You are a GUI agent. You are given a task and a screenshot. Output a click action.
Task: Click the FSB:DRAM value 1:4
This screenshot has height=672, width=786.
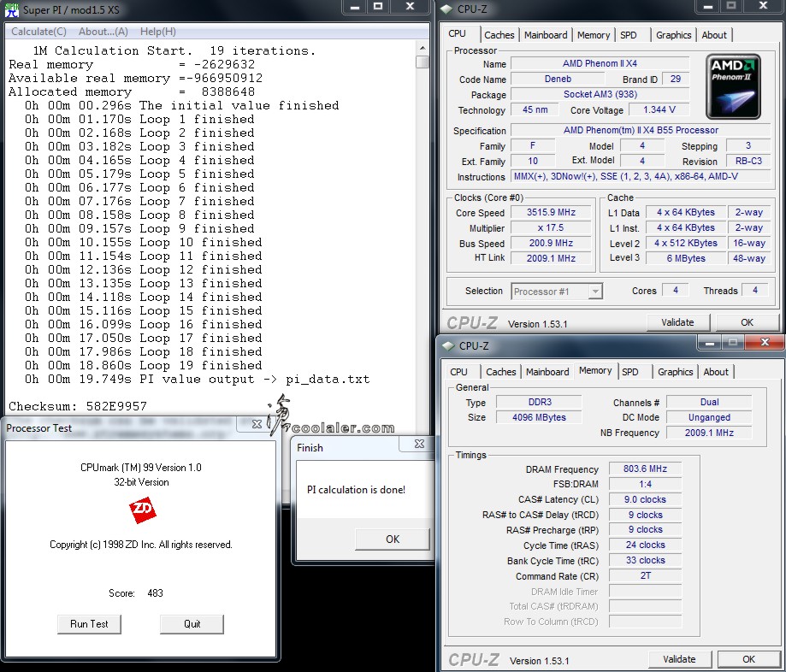(x=645, y=484)
